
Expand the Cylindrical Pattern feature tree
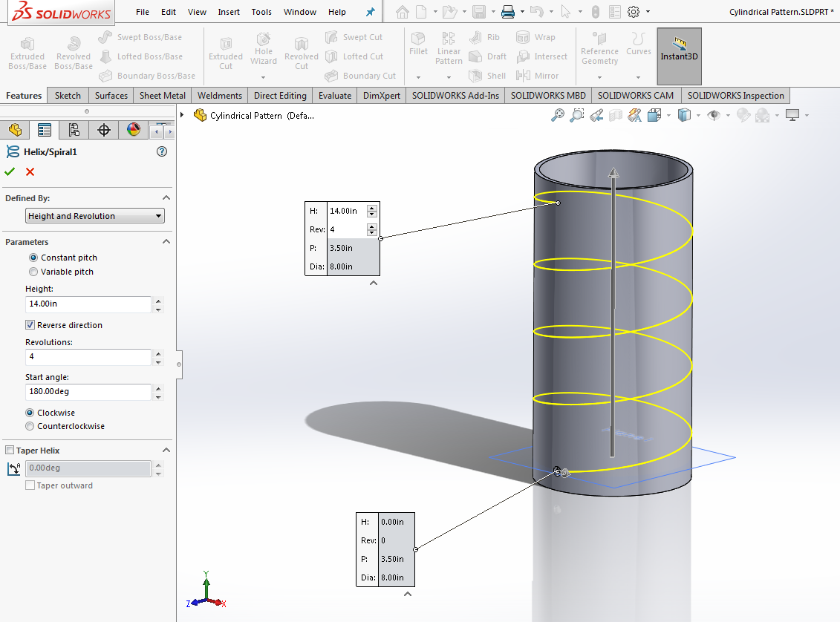click(x=182, y=115)
